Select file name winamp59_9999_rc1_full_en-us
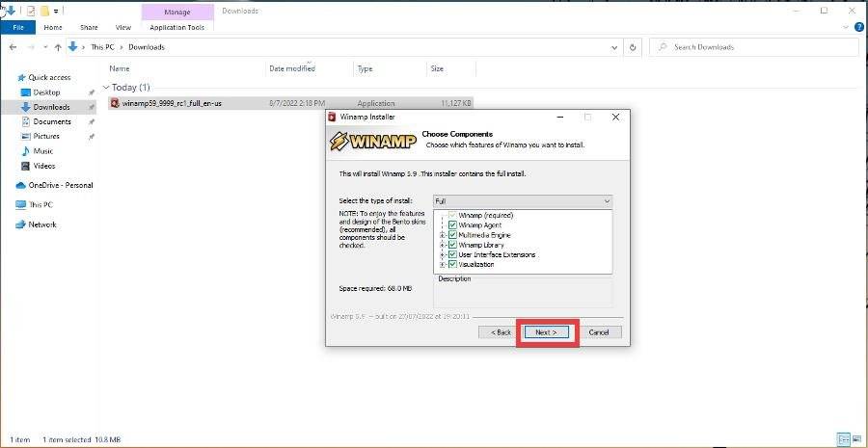The image size is (868, 448). click(173, 103)
